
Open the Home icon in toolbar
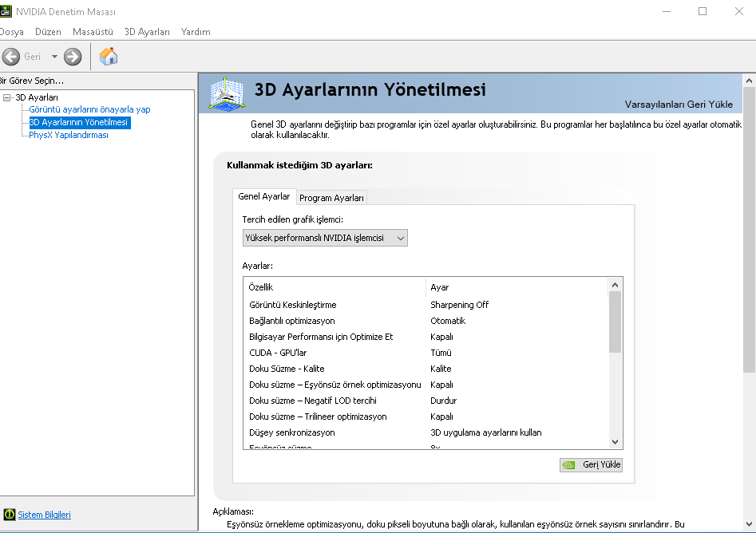click(x=109, y=57)
